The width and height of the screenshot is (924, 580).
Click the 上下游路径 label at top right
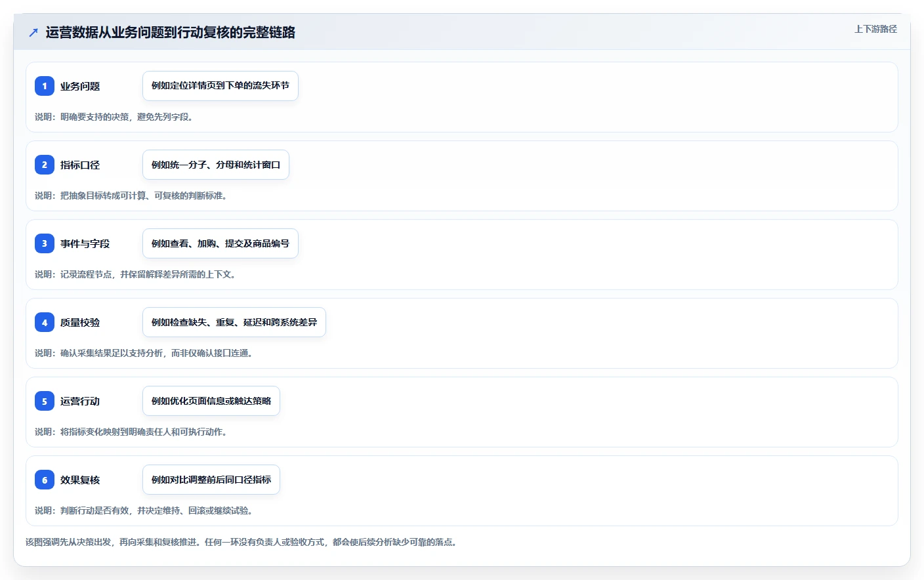[875, 29]
